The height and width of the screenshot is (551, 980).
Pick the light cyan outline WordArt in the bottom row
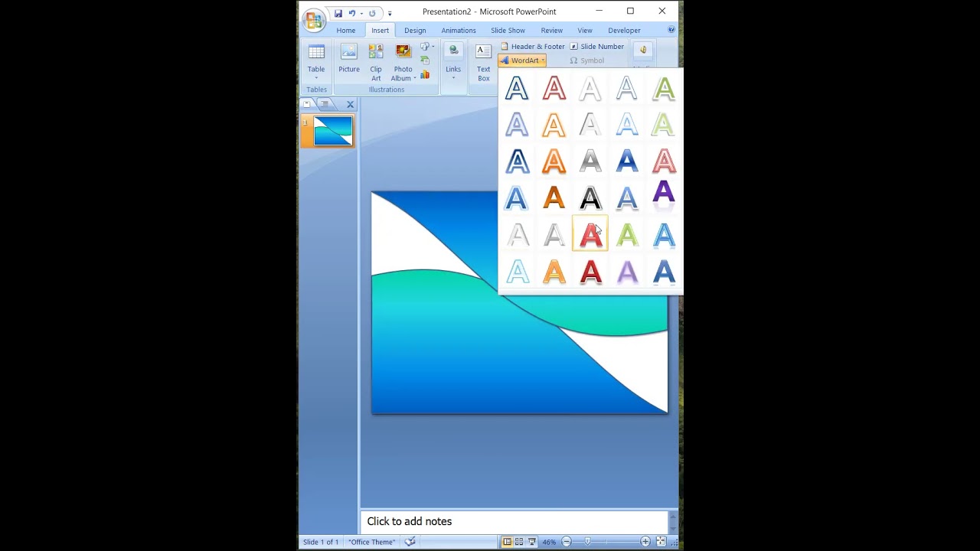coord(517,272)
